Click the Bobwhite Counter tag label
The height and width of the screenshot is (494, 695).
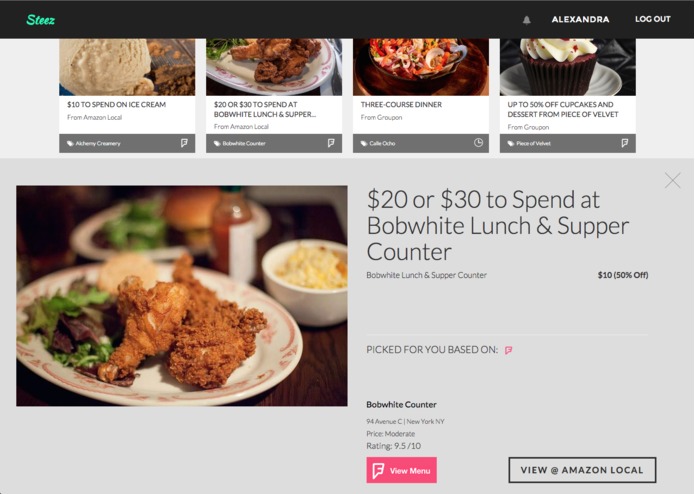click(x=244, y=144)
